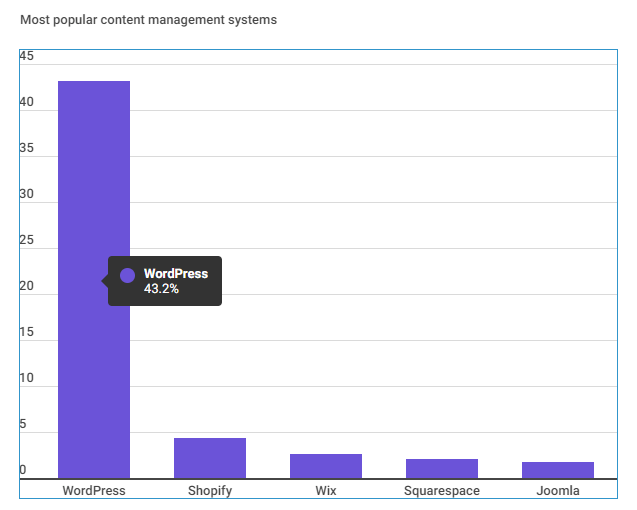Click the 10 y-axis label
This screenshot has height=510, width=637.
(x=27, y=378)
